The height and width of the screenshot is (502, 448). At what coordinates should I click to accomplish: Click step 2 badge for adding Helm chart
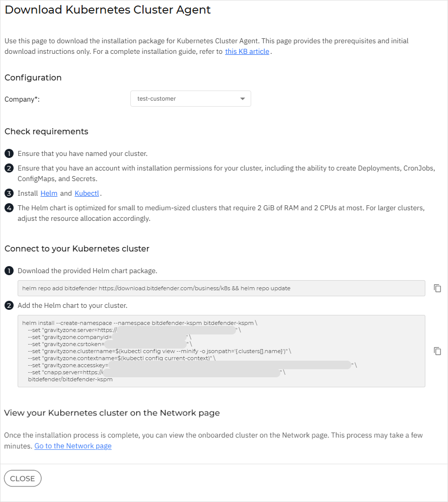pos(9,305)
